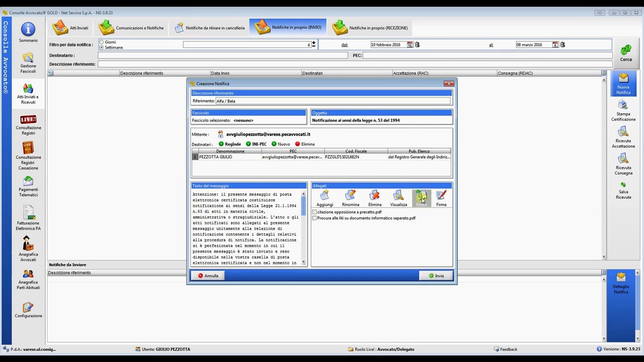This screenshot has width=644, height=362.
Task: Click the Descrizione riferimento filter field
Action: [355, 64]
